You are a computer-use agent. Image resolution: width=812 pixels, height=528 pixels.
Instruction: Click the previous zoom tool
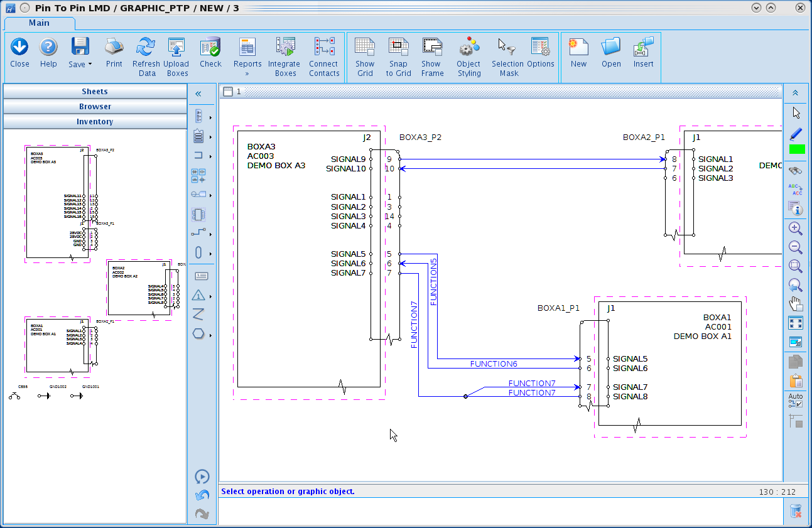point(796,286)
